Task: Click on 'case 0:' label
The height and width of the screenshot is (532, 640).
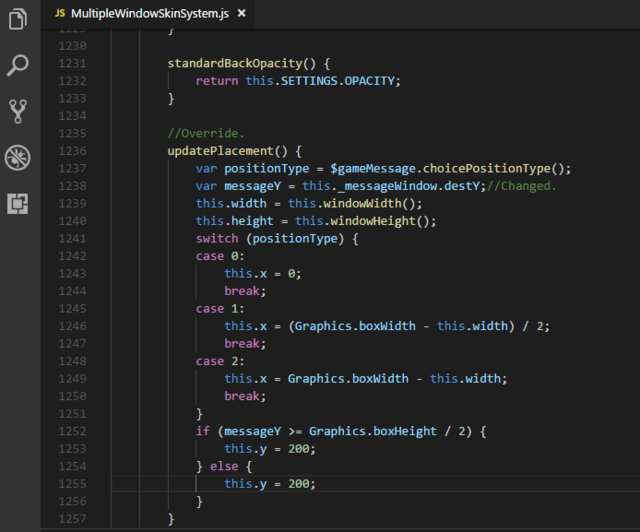Action: [x=220, y=256]
